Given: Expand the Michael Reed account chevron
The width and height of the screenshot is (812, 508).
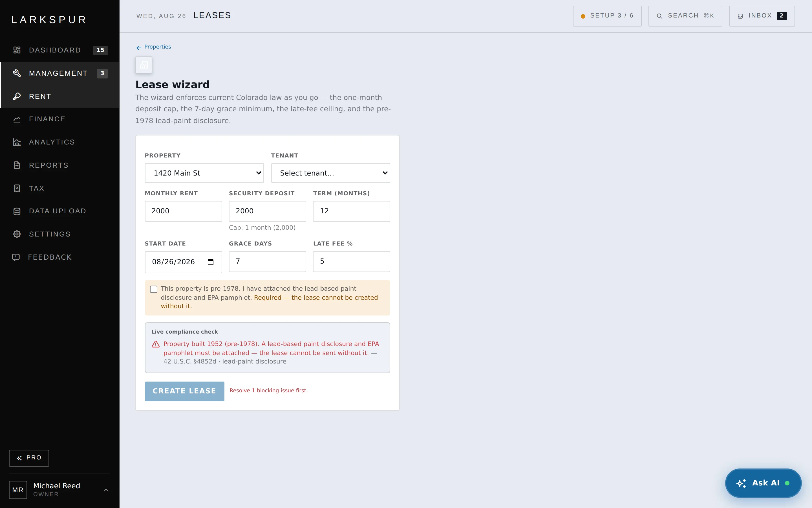Looking at the screenshot, I should pyautogui.click(x=106, y=490).
